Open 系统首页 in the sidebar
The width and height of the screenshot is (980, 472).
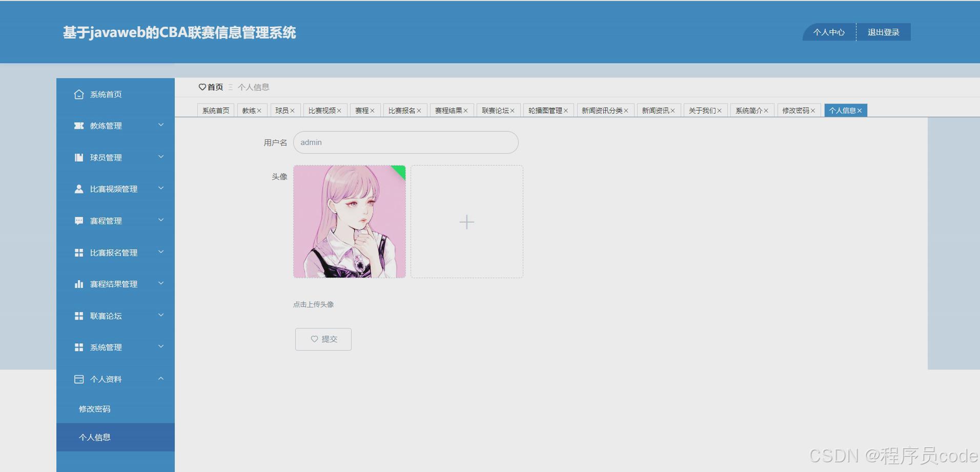pos(115,94)
